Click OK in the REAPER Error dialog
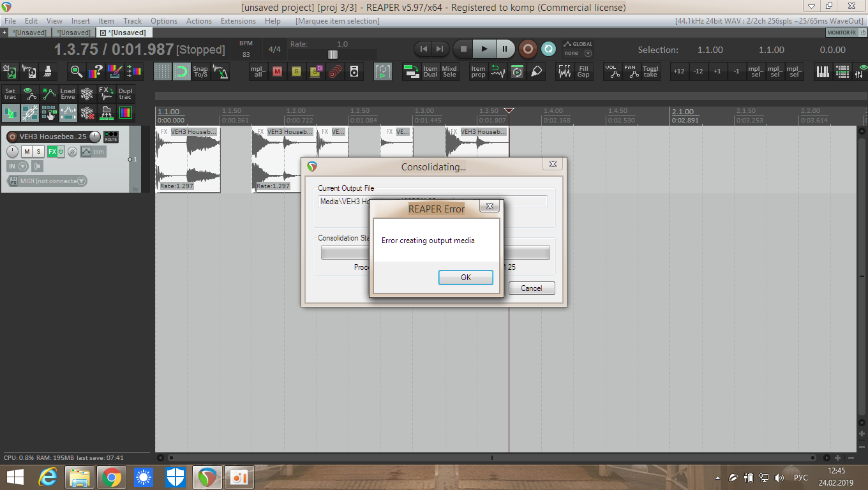Image resolution: width=868 pixels, height=490 pixels. coord(465,278)
